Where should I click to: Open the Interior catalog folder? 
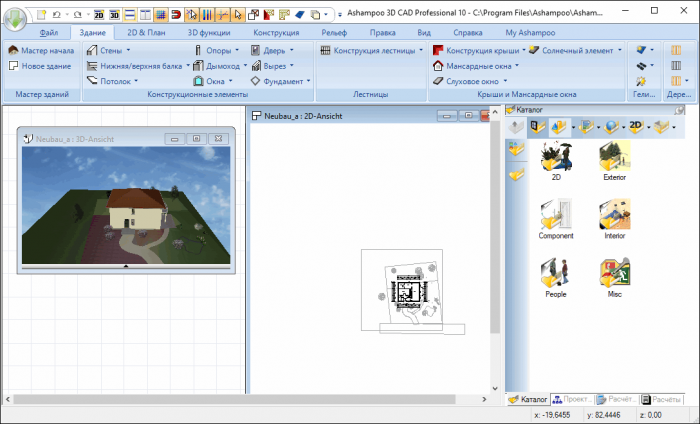tap(614, 219)
